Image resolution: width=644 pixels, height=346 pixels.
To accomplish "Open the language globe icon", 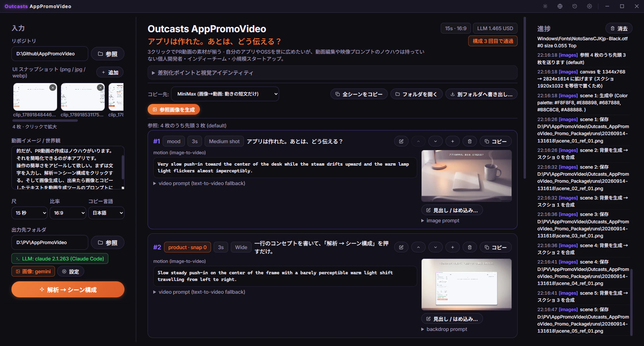I will 560,6.
